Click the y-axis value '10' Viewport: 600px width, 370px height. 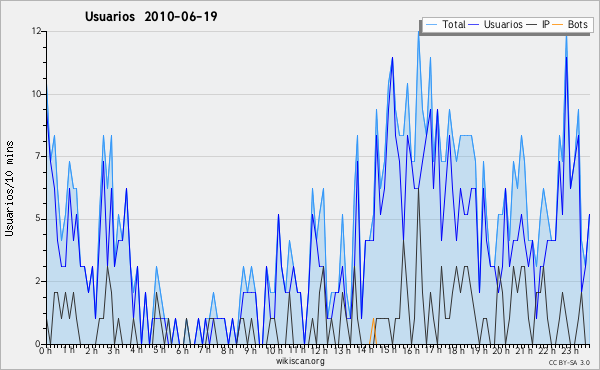(36, 94)
